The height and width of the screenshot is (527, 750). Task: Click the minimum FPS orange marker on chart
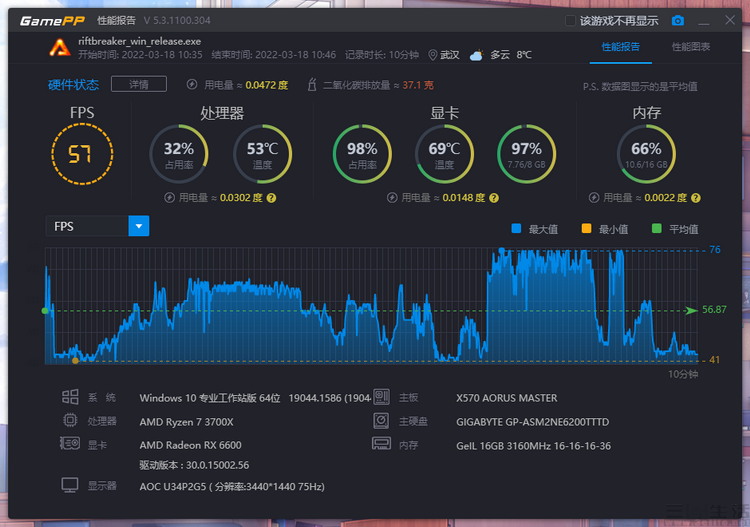point(75,361)
